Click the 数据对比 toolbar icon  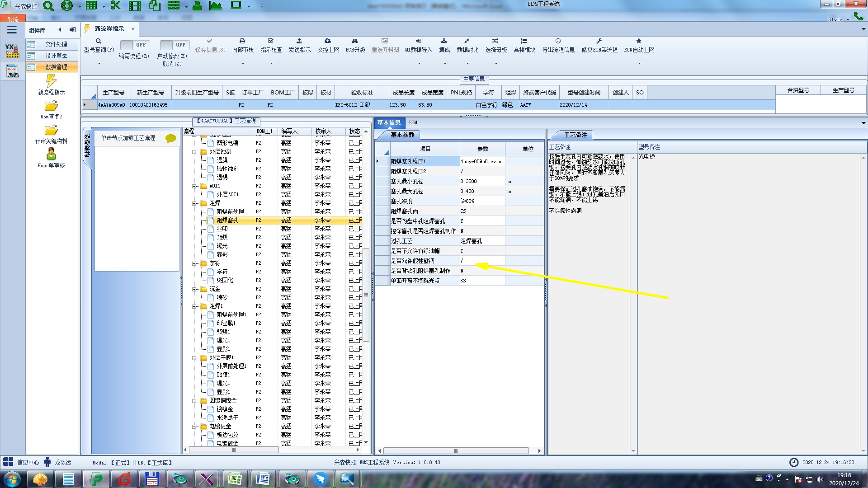(467, 41)
